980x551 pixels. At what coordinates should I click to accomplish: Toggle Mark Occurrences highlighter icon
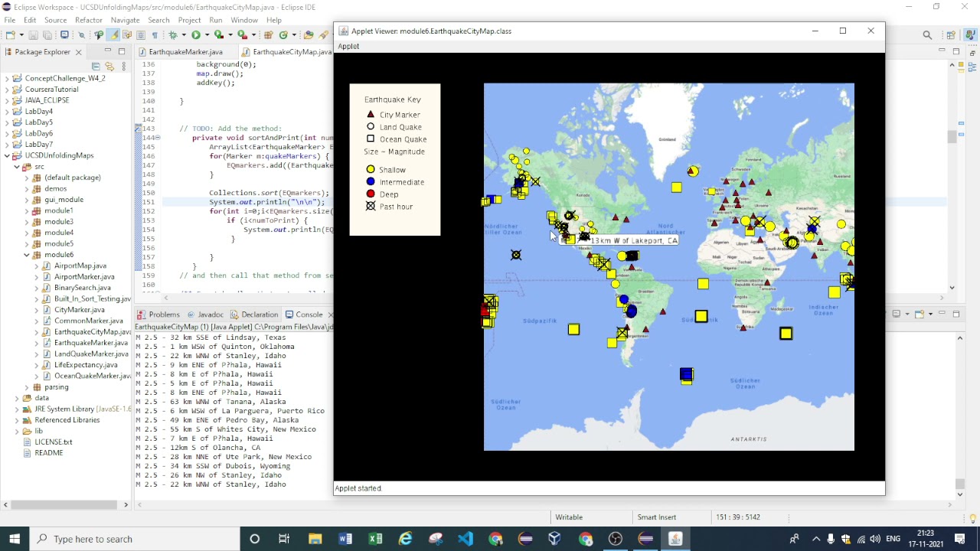[x=113, y=34]
